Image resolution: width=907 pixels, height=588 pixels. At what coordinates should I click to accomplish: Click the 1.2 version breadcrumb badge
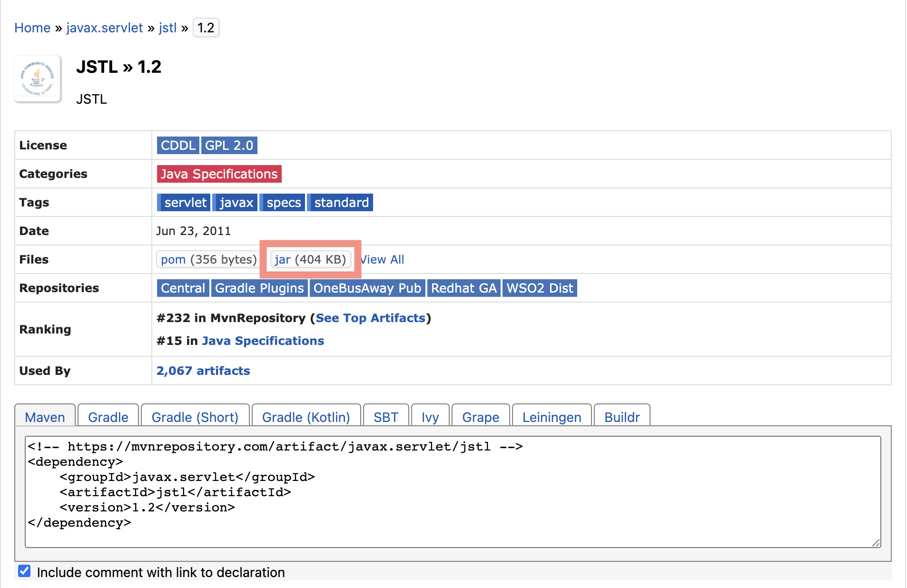point(206,28)
